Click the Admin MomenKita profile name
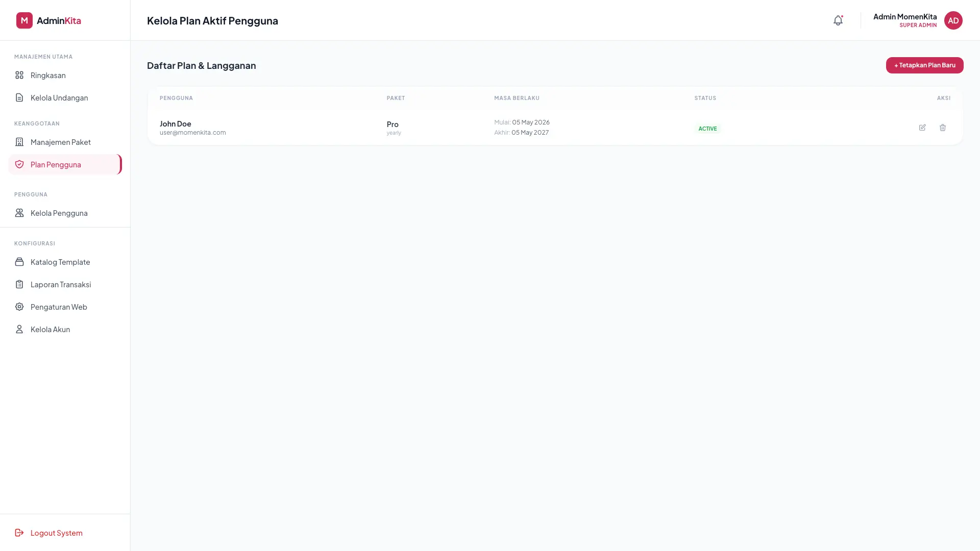Viewport: 980px width, 551px height. (905, 17)
